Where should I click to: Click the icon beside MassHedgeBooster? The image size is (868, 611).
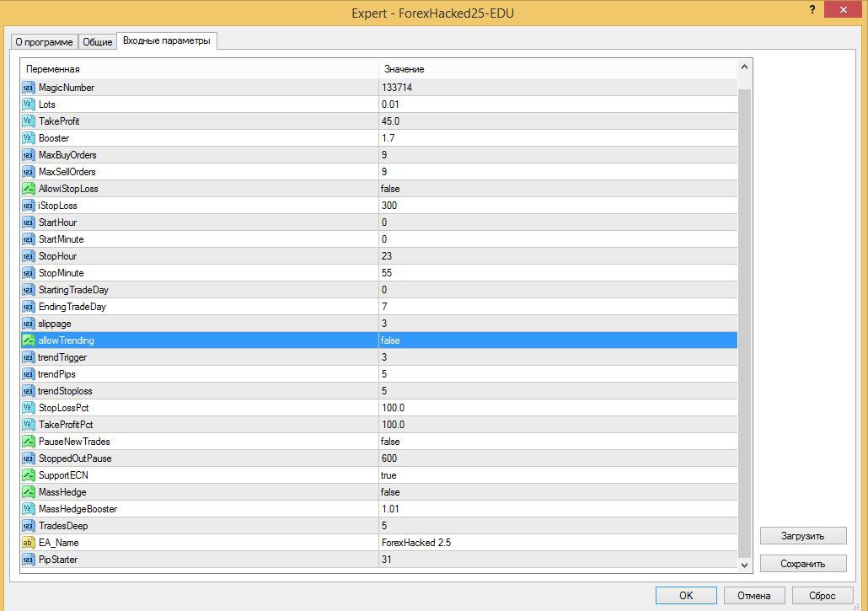(29, 509)
